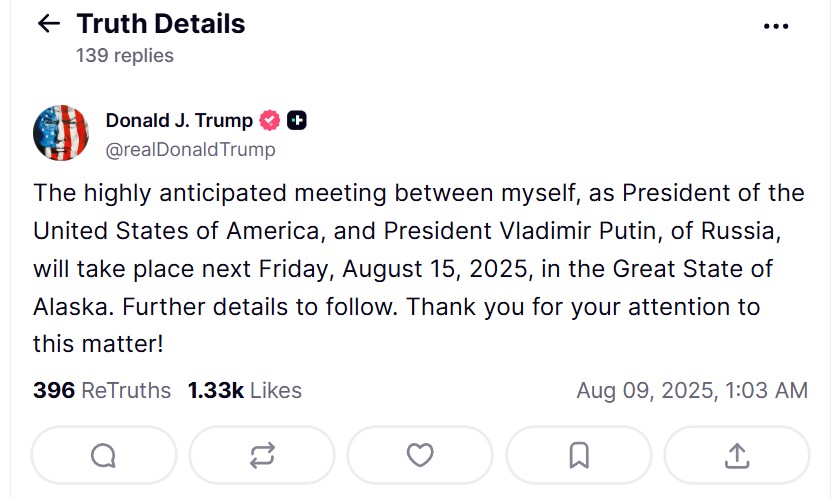Click the word Alaska in post
Image resolution: width=840 pixels, height=498 pixels.
point(68,307)
